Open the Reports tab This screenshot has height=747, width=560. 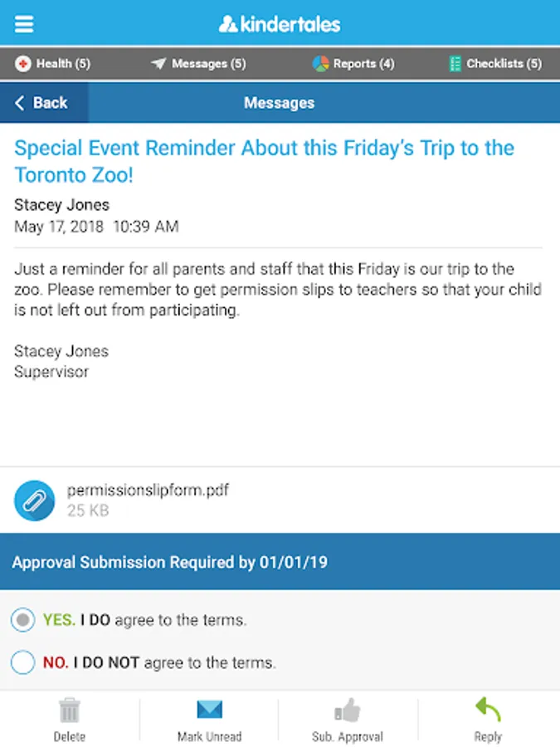click(x=353, y=64)
